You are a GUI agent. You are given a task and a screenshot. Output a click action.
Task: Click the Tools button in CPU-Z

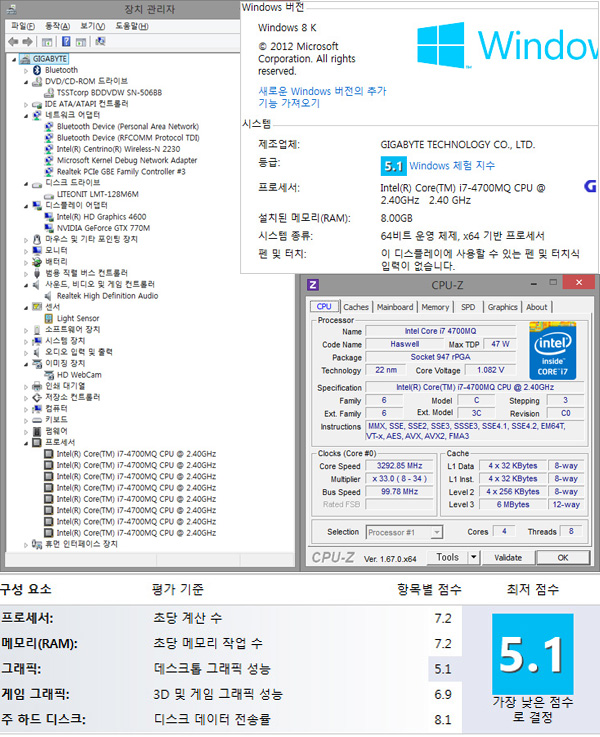(x=447, y=557)
